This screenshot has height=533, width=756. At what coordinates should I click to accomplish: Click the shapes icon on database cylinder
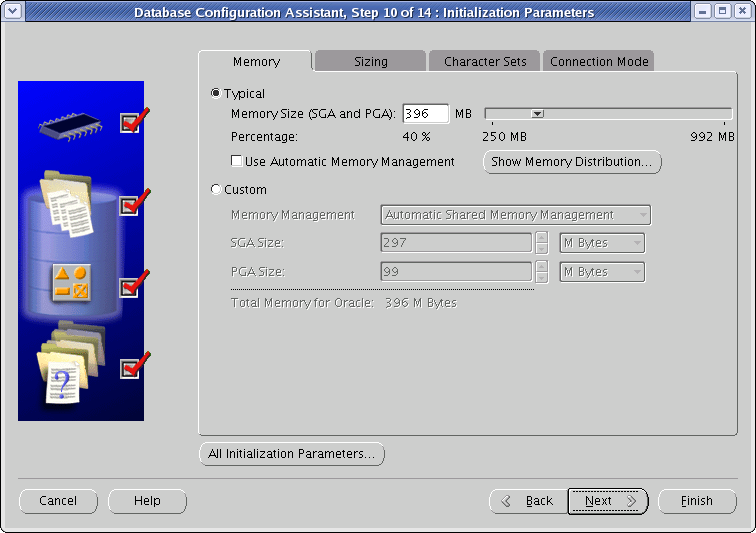(71, 283)
